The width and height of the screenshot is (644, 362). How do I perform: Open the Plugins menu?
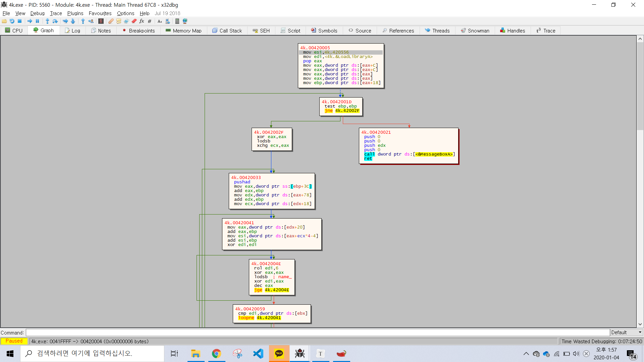point(75,13)
